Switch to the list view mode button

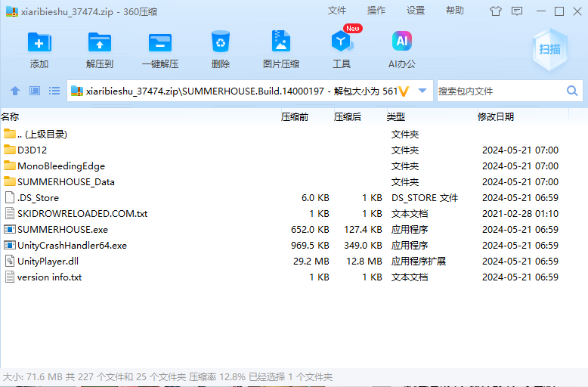(x=54, y=91)
